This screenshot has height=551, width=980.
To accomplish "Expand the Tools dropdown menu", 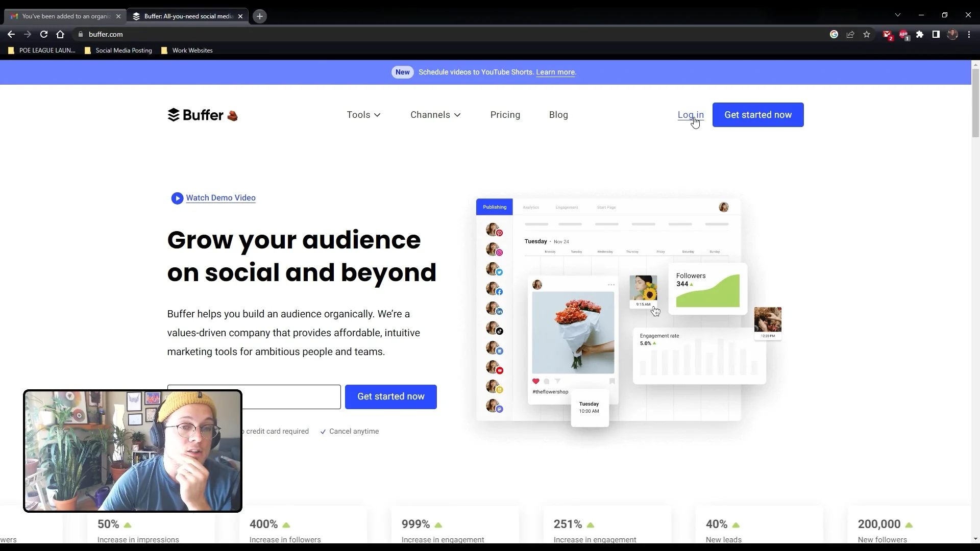I will click(x=363, y=115).
